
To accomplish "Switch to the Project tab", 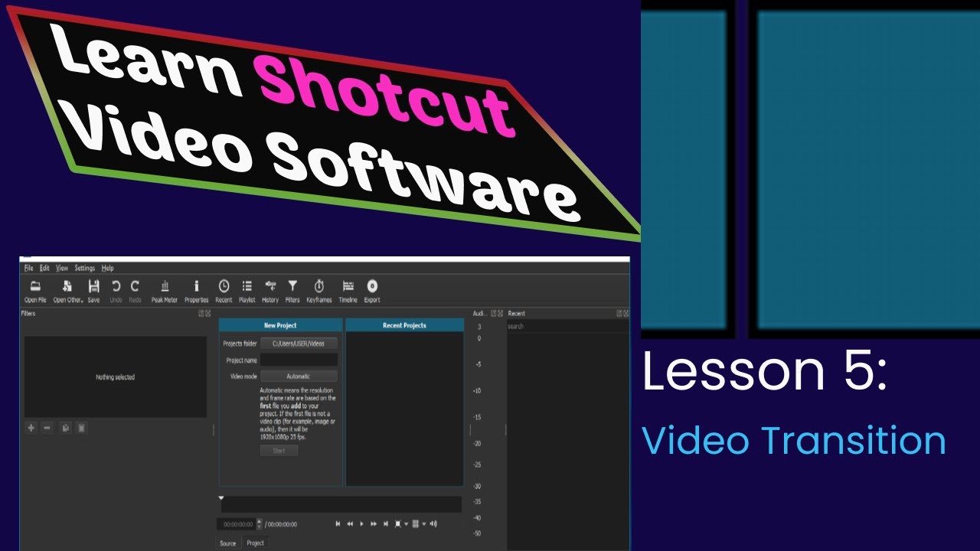I will tap(256, 543).
